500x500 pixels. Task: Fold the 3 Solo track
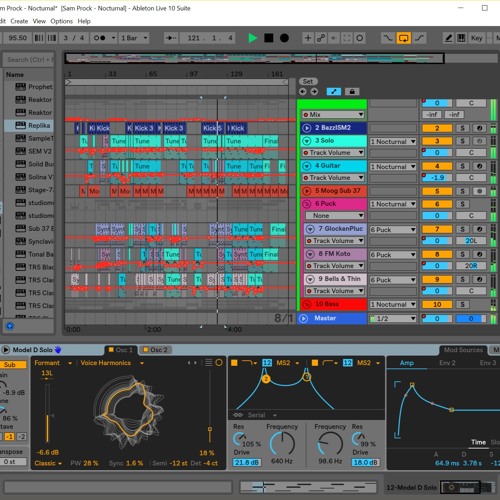(x=306, y=141)
